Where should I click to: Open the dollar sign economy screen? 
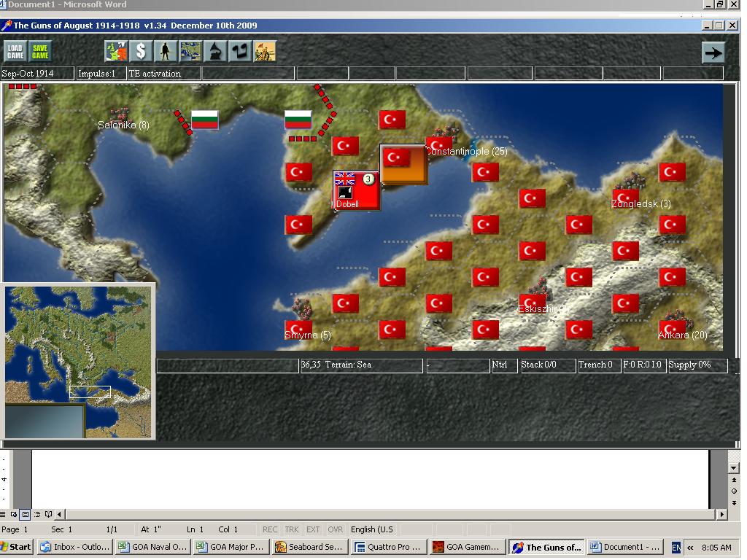pos(141,52)
